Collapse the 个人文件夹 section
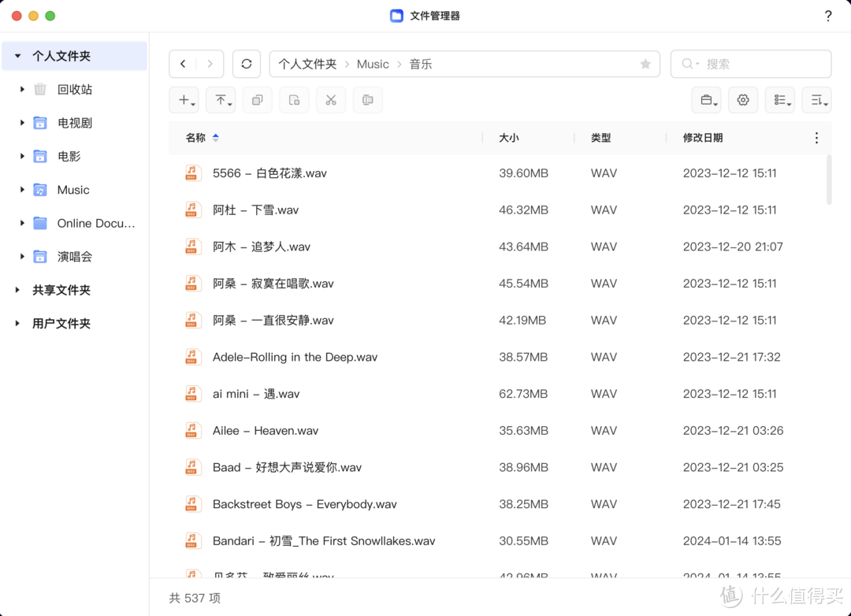Viewport: 851px width, 616px height. pos(17,55)
